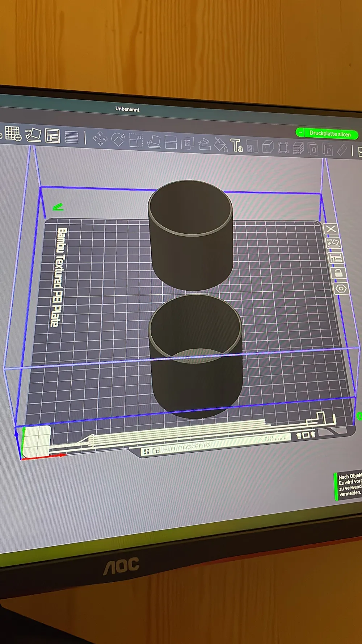This screenshot has width=362, height=644.
Task: Click the Unbenannt window title
Action: point(127,109)
